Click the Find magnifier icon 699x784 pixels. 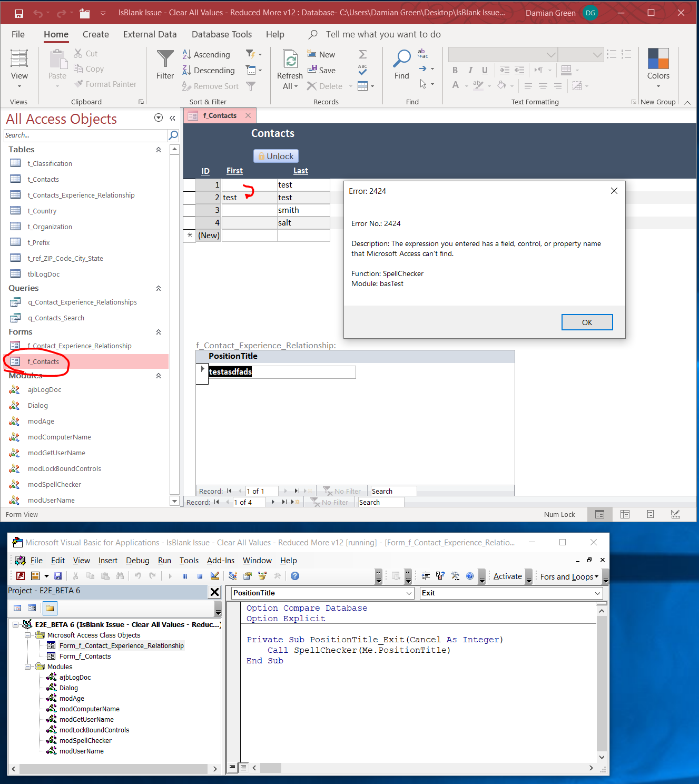tap(402, 58)
